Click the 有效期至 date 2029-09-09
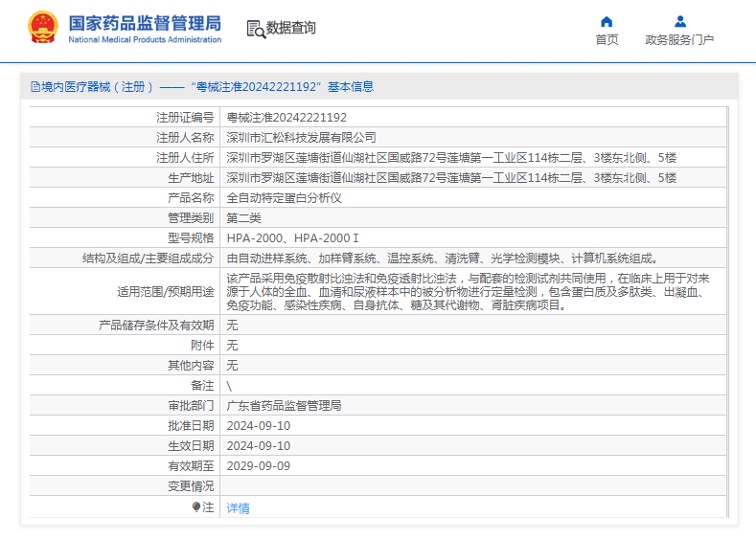The width and height of the screenshot is (756, 540). pos(259,466)
